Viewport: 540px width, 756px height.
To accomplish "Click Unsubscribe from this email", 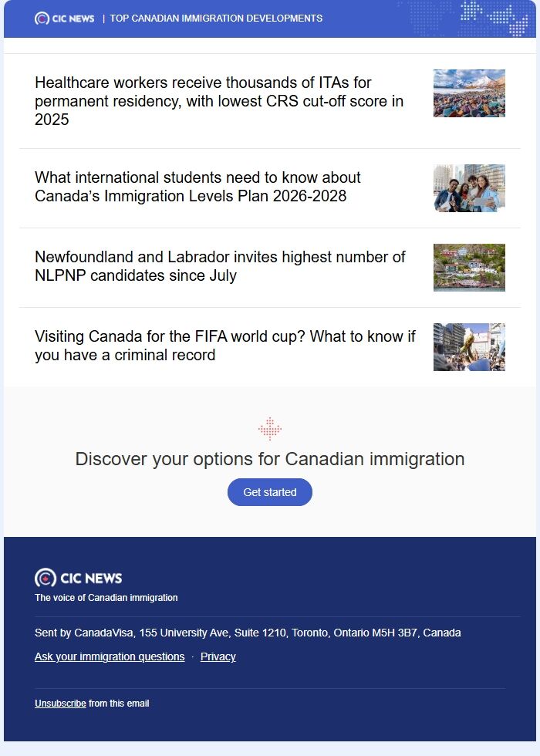I will pyautogui.click(x=59, y=703).
